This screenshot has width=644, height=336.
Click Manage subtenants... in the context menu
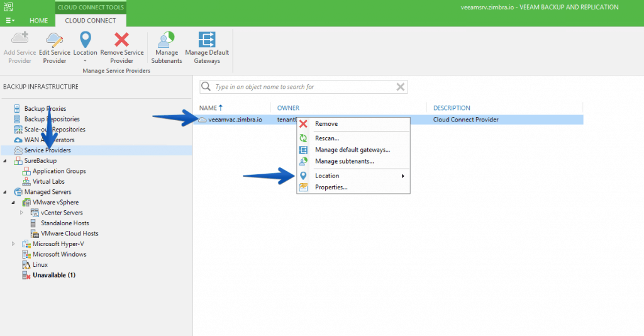[x=344, y=161]
